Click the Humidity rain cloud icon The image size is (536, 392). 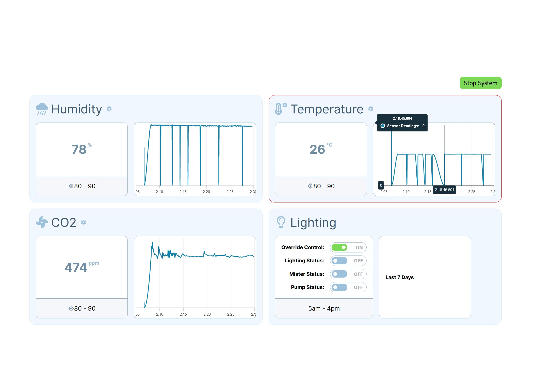(x=42, y=109)
